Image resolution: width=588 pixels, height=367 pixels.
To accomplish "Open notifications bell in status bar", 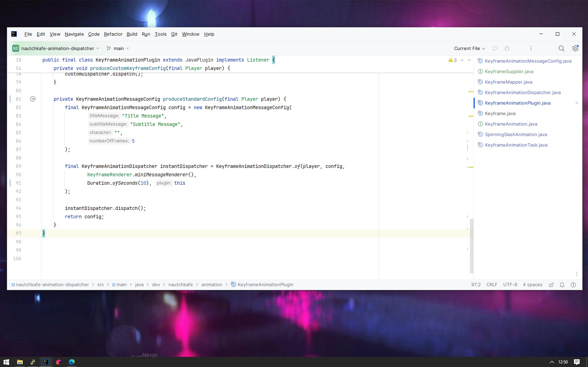I will pos(562,285).
